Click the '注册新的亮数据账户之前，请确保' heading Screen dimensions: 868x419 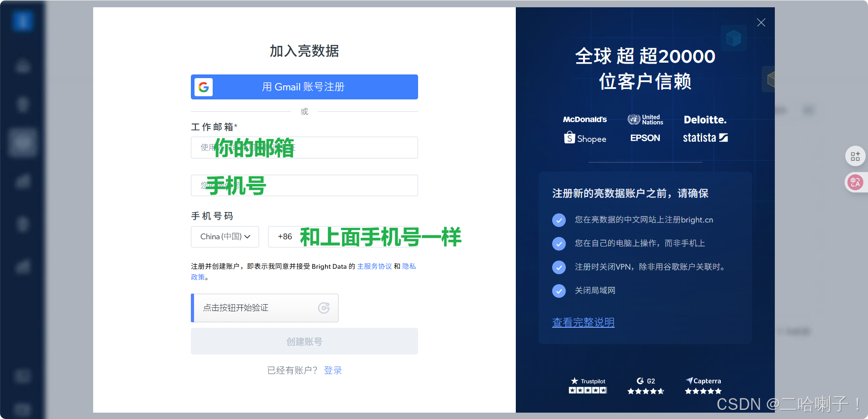click(630, 193)
